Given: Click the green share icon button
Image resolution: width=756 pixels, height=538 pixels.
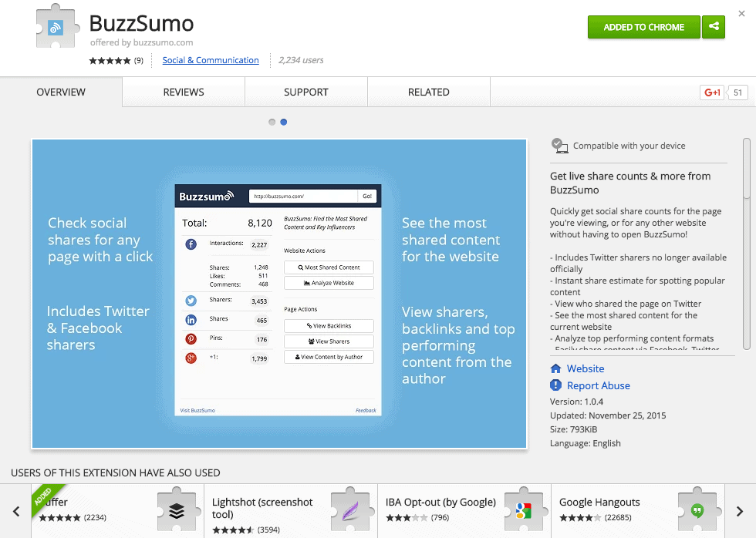Looking at the screenshot, I should (714, 27).
